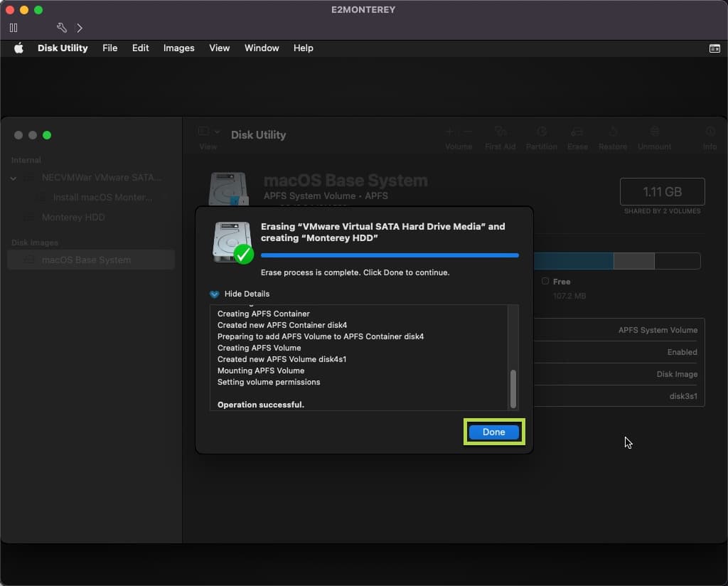Screen dimensions: 728x586
Task: Select Install macOS Monter... volume in sidebar
Action: pyautogui.click(x=102, y=197)
